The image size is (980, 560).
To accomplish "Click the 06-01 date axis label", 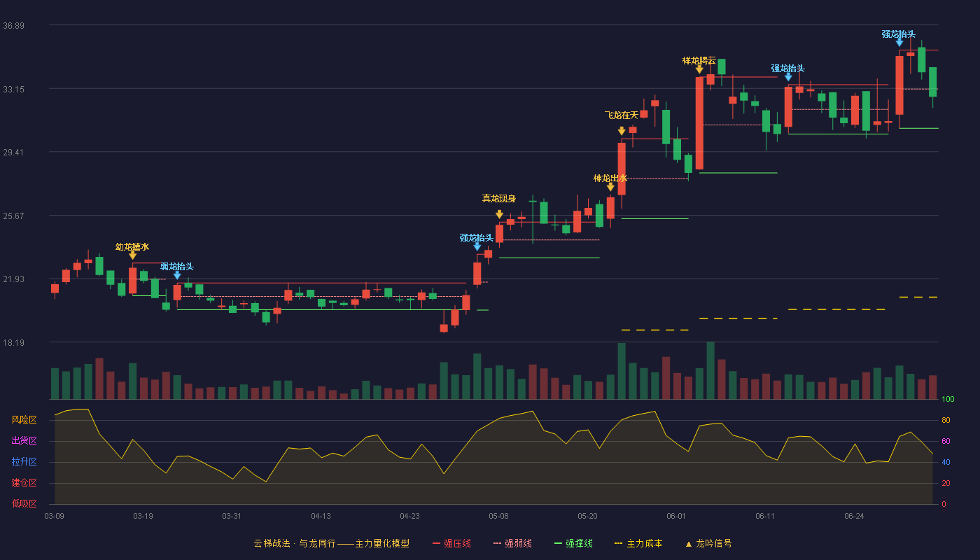I will point(676,516).
